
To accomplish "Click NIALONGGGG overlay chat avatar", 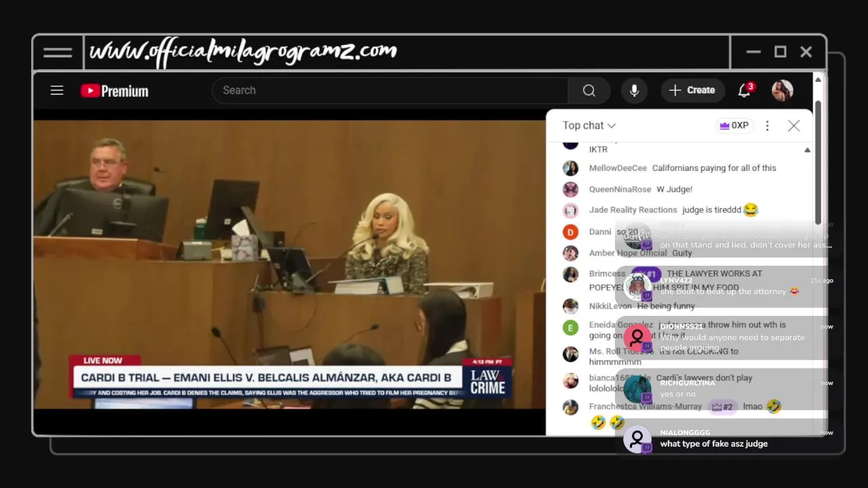I will pyautogui.click(x=637, y=439).
